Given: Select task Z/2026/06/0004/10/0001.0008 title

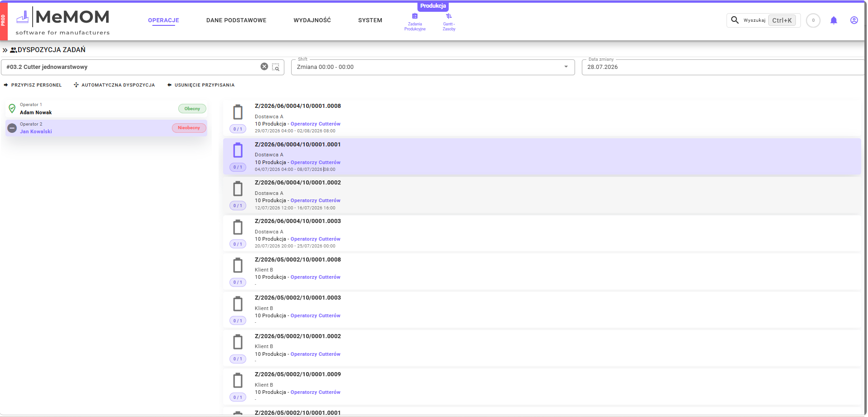Looking at the screenshot, I should [298, 106].
